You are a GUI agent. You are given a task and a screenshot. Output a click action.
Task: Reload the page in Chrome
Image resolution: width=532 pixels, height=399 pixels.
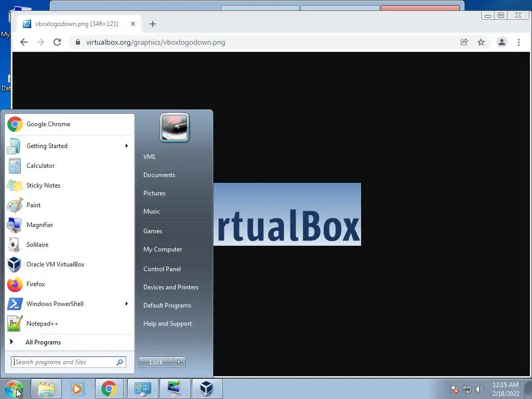click(x=57, y=42)
